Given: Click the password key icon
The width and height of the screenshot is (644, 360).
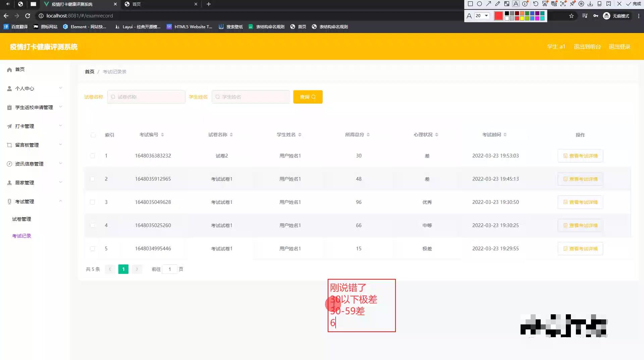Looking at the screenshot, I should pyautogui.click(x=596, y=16).
